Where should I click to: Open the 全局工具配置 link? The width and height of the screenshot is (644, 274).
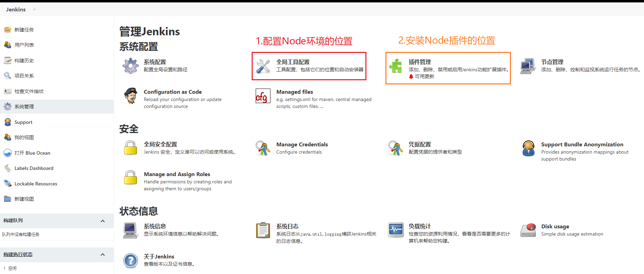(293, 62)
